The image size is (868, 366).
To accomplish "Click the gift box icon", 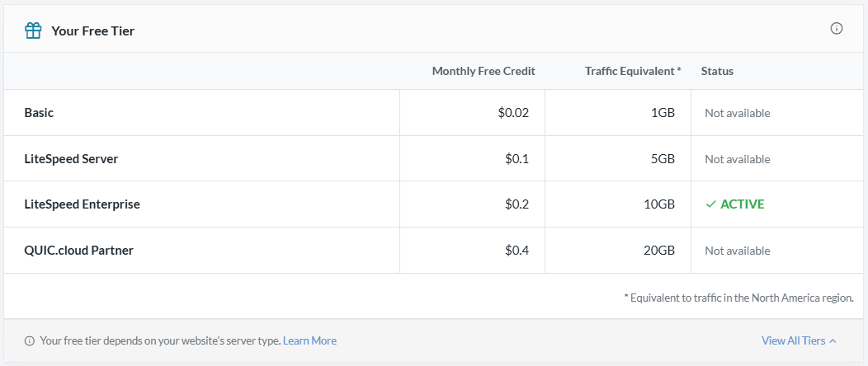I will [x=33, y=30].
